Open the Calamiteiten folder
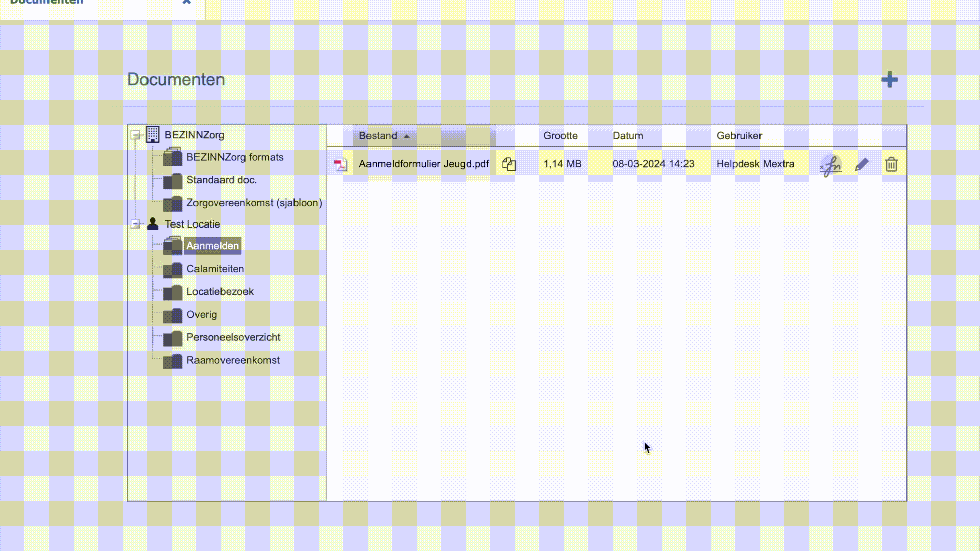Image resolution: width=980 pixels, height=551 pixels. coord(215,269)
